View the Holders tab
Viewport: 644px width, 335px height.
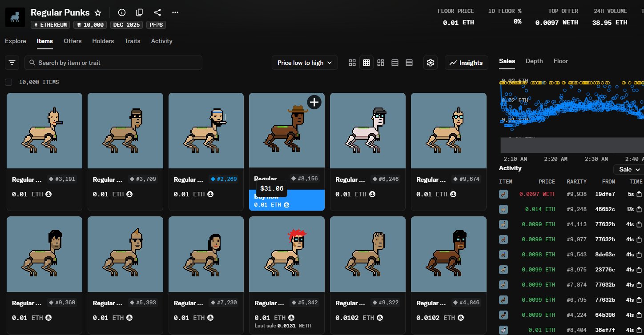(x=103, y=41)
